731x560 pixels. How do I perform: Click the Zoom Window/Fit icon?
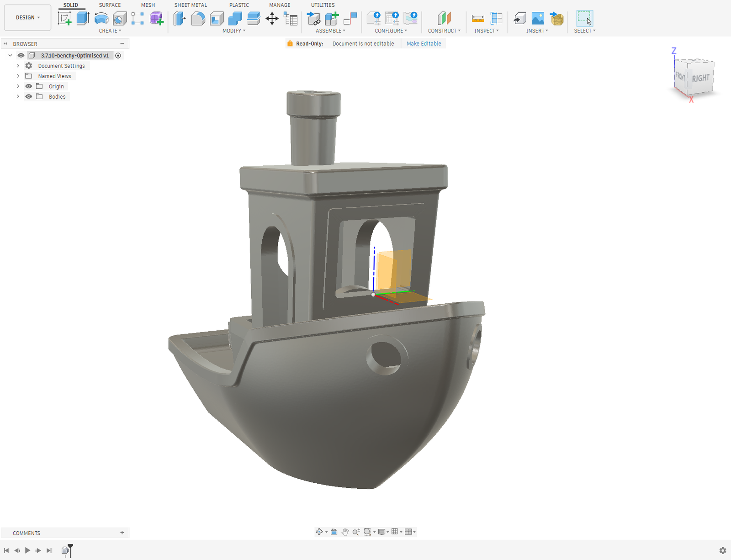[x=367, y=532]
